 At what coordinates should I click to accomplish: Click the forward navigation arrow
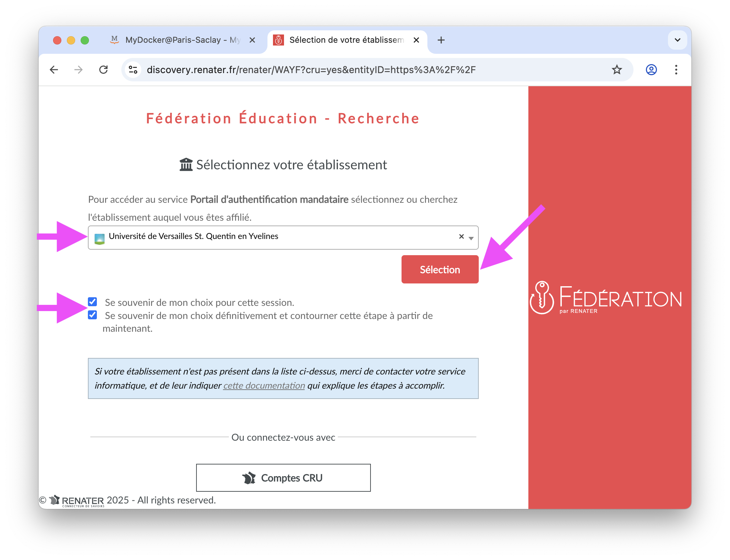[79, 70]
